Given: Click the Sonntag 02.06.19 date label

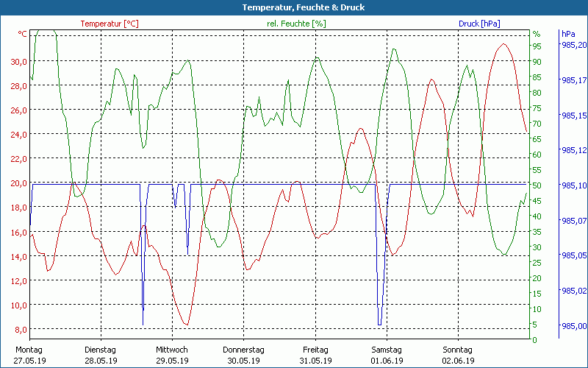Looking at the screenshot, I should 458,355.
